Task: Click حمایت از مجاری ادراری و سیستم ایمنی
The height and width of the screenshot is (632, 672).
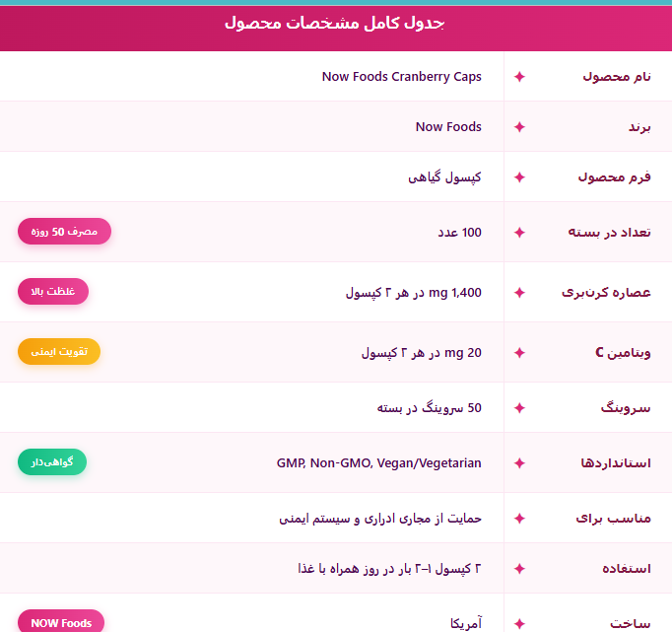Action: tap(380, 519)
